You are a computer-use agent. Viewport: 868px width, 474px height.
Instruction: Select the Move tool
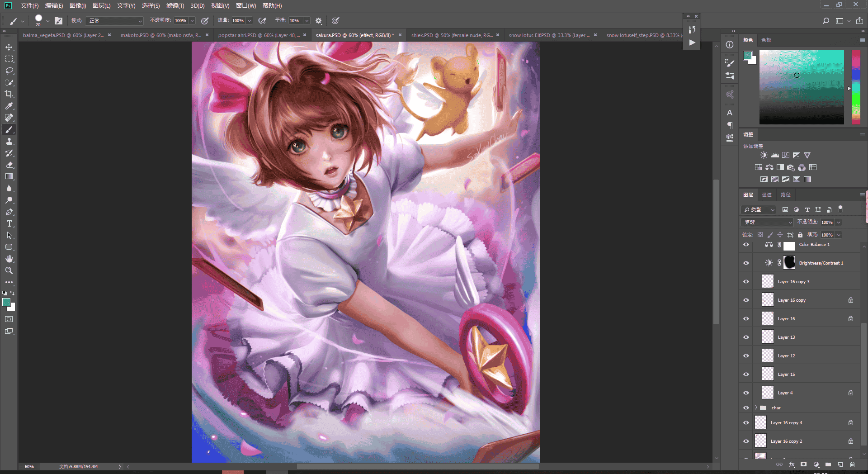tap(9, 47)
